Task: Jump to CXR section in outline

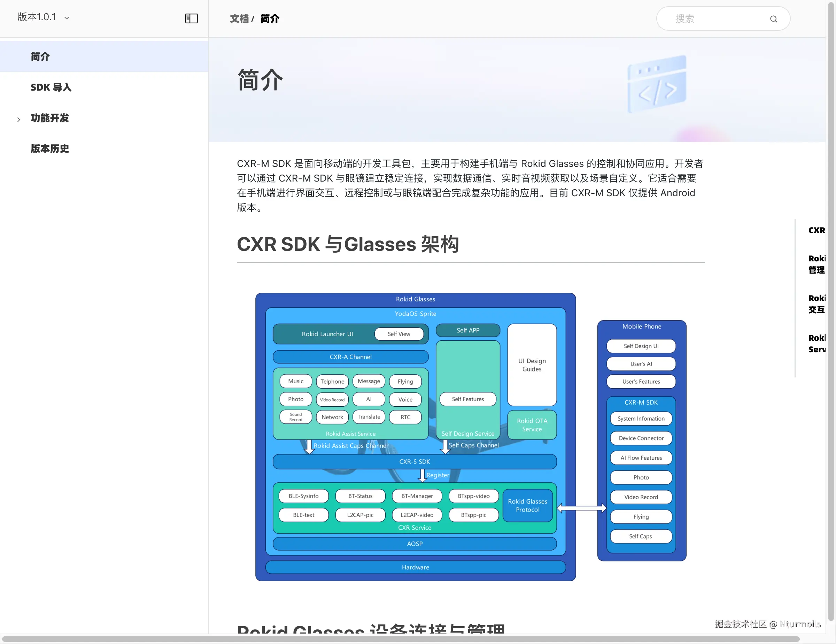Action: [816, 230]
